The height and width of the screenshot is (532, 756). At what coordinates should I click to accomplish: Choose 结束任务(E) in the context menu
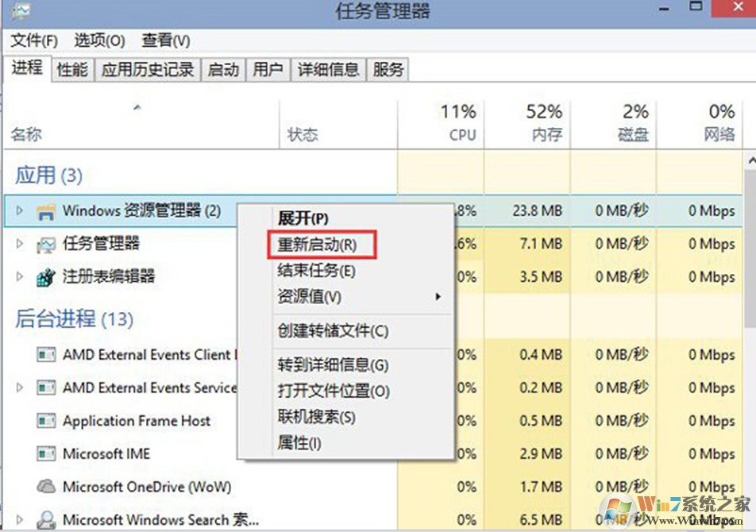click(316, 271)
